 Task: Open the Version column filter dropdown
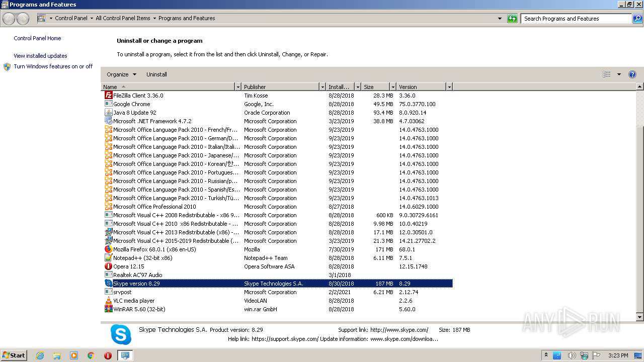click(449, 87)
